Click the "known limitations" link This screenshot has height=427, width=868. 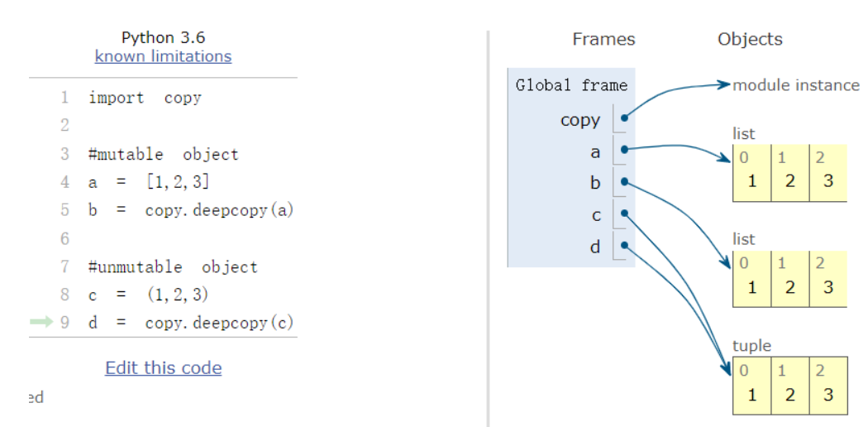click(x=163, y=56)
